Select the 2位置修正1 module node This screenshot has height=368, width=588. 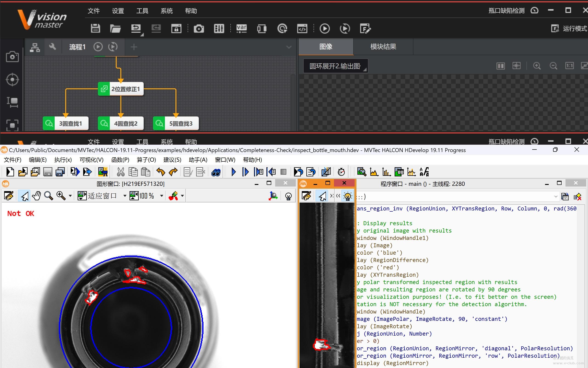click(x=121, y=89)
